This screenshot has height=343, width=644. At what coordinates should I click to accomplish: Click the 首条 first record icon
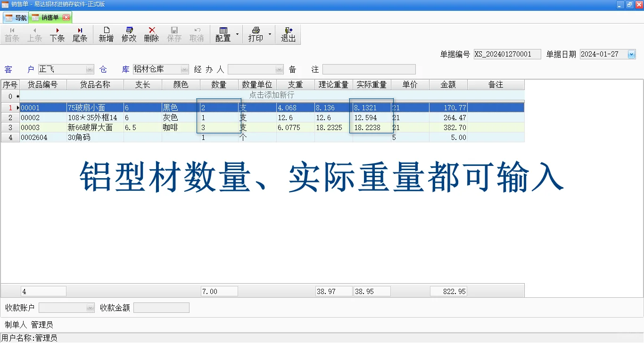pos(12,33)
